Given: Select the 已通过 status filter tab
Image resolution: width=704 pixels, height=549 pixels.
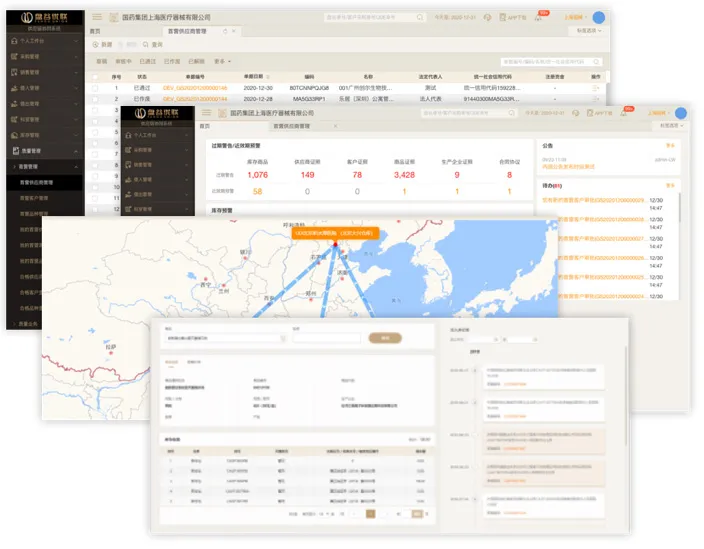Looking at the screenshot, I should coord(147,61).
